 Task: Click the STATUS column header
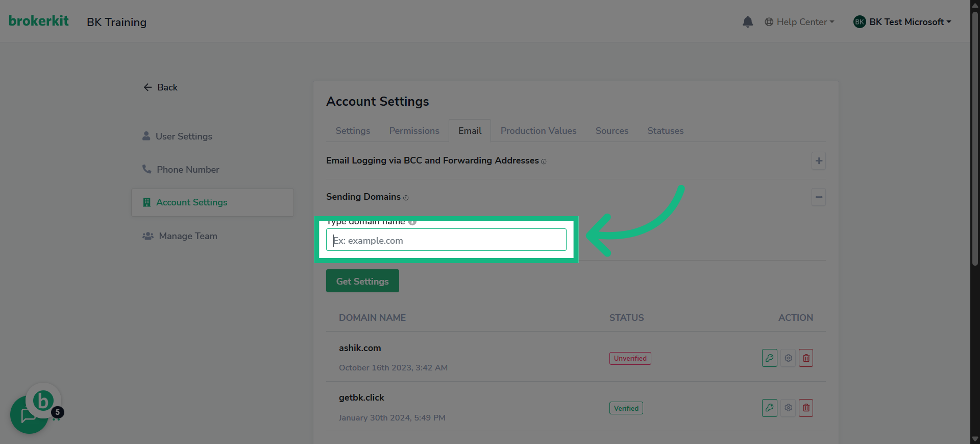coord(626,318)
